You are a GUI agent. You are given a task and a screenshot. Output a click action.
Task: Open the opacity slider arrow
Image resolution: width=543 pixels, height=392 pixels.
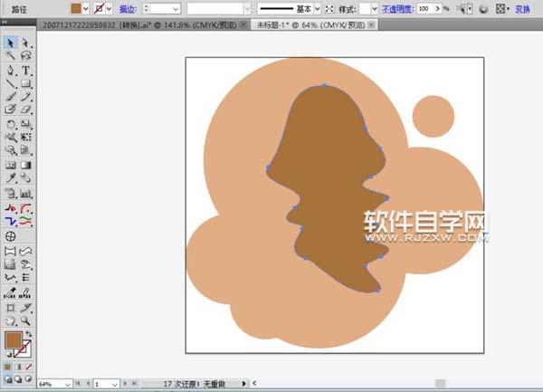click(x=438, y=9)
